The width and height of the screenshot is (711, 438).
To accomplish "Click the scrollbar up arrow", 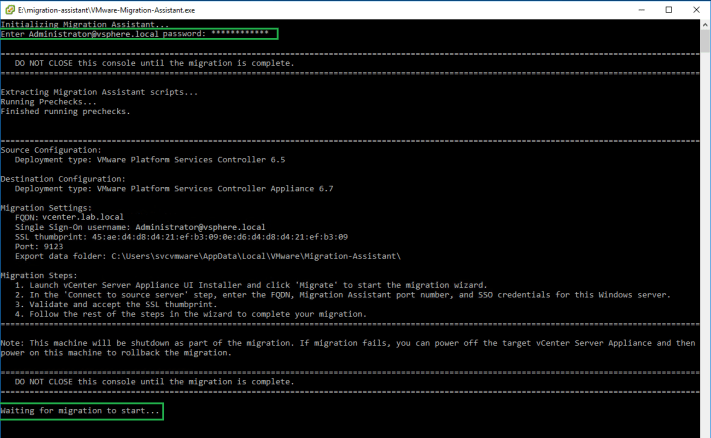I will [x=704, y=24].
